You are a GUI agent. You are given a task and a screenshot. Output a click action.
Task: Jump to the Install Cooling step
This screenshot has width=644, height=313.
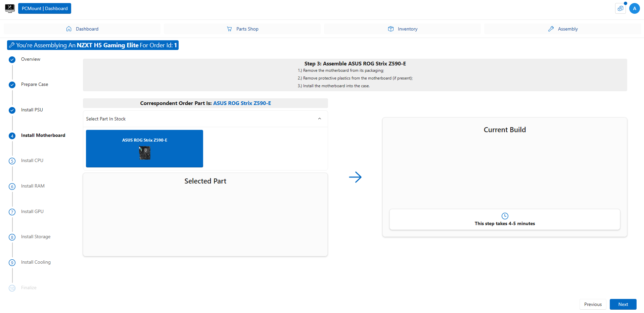tap(36, 262)
